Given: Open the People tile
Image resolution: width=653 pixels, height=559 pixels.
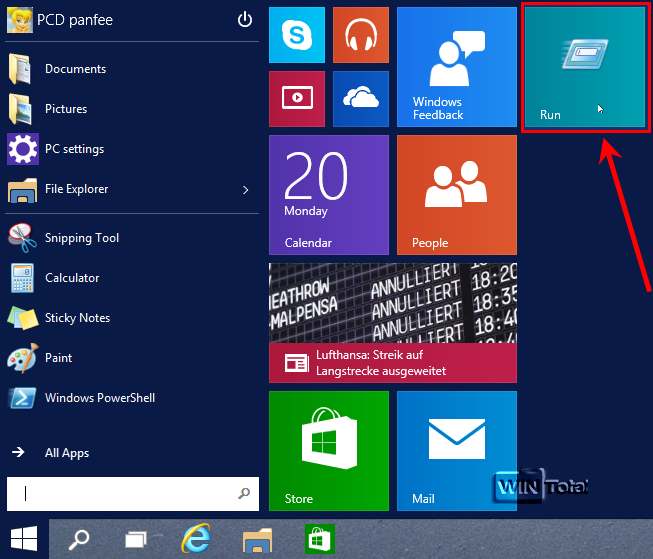Looking at the screenshot, I should point(456,195).
